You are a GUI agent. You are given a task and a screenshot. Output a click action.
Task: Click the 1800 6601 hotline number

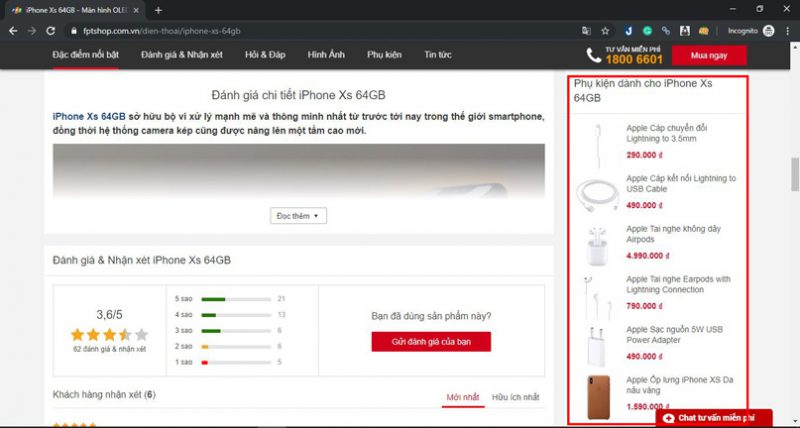[634, 60]
